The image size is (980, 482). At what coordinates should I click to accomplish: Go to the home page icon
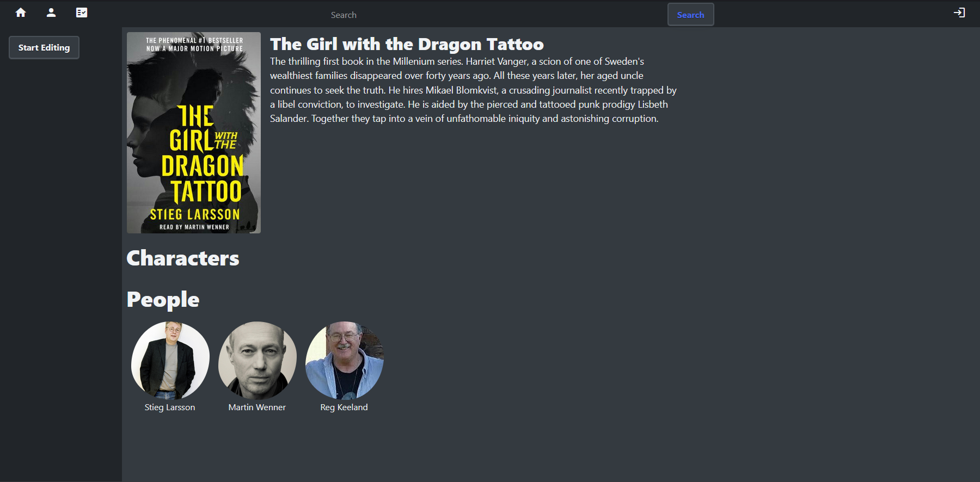pos(21,13)
